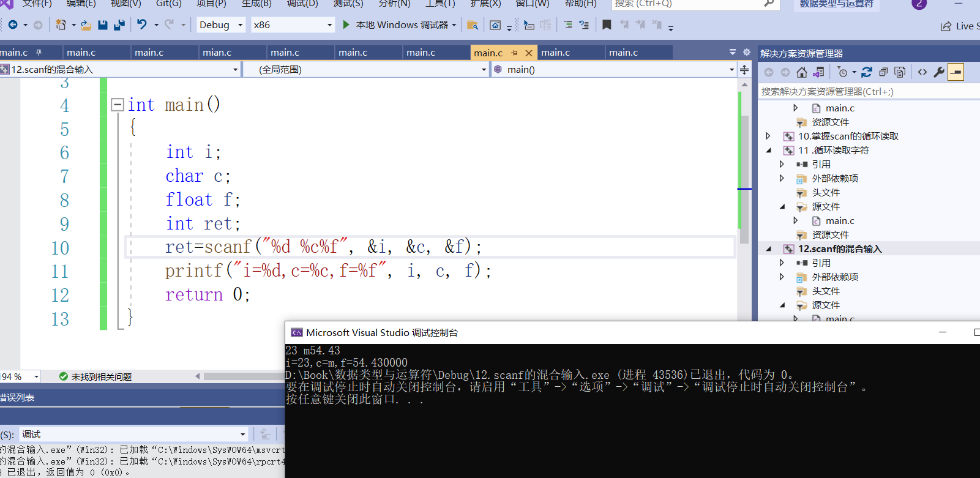This screenshot has width=980, height=478.
Task: Open the 生成(B) menu
Action: pyautogui.click(x=256, y=3)
